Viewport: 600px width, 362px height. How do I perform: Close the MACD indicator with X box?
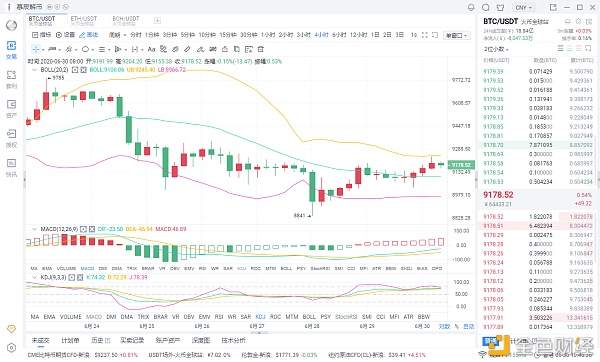92,229
